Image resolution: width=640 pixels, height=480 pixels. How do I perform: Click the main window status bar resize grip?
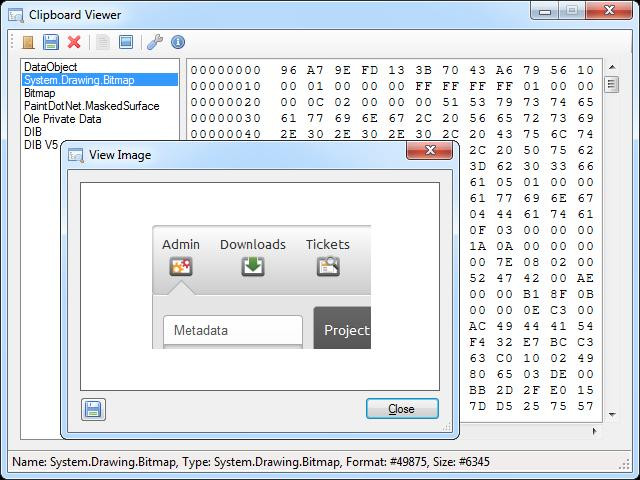click(x=624, y=464)
